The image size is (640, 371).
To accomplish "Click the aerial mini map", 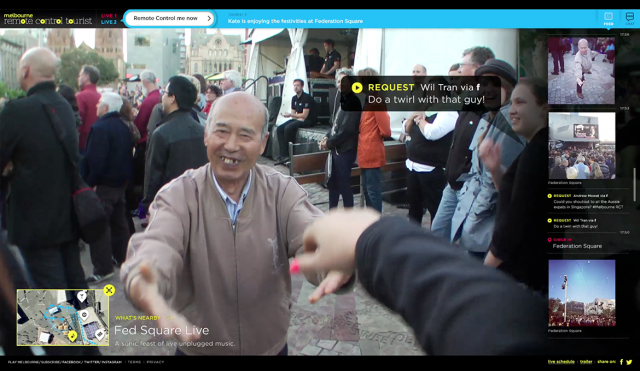I will point(63,318).
